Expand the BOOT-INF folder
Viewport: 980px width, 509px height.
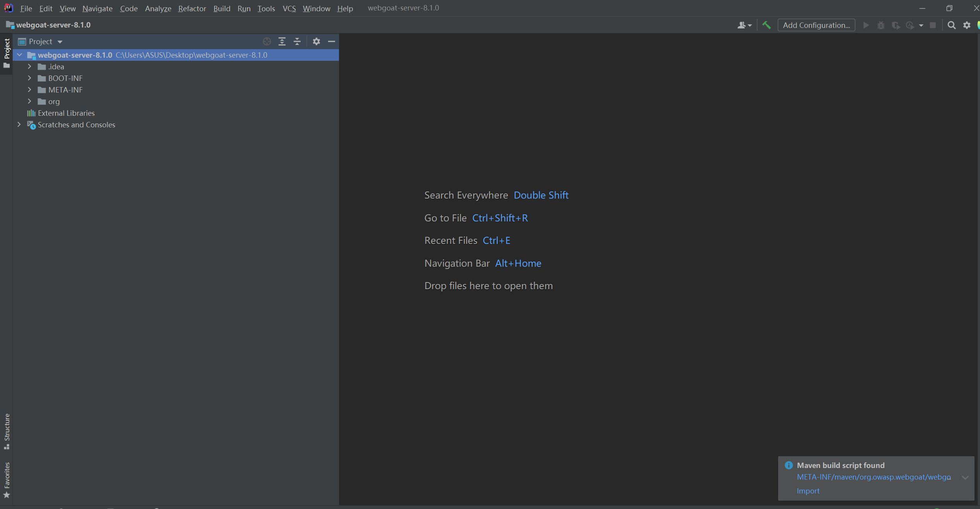click(29, 78)
